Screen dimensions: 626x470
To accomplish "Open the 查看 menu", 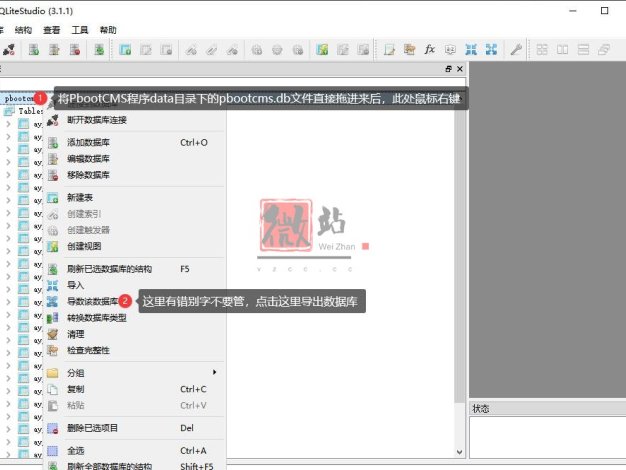I will tap(52, 30).
